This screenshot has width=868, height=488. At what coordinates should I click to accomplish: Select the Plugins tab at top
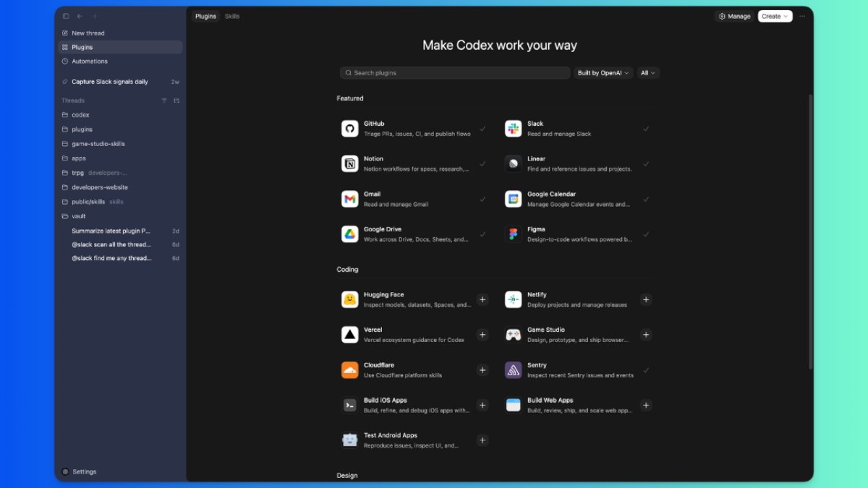(205, 16)
